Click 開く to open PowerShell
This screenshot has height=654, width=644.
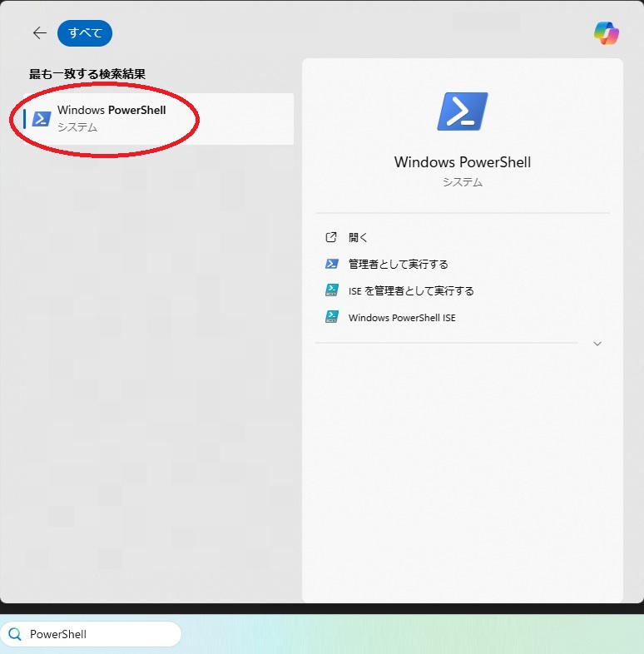358,237
